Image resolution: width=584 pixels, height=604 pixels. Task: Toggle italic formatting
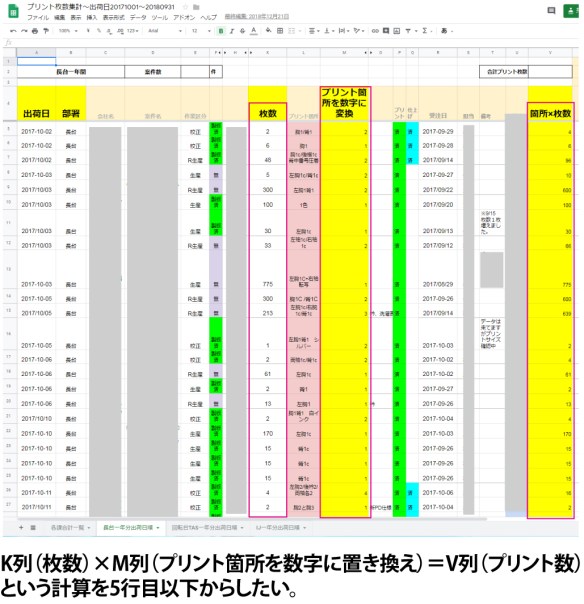(232, 31)
